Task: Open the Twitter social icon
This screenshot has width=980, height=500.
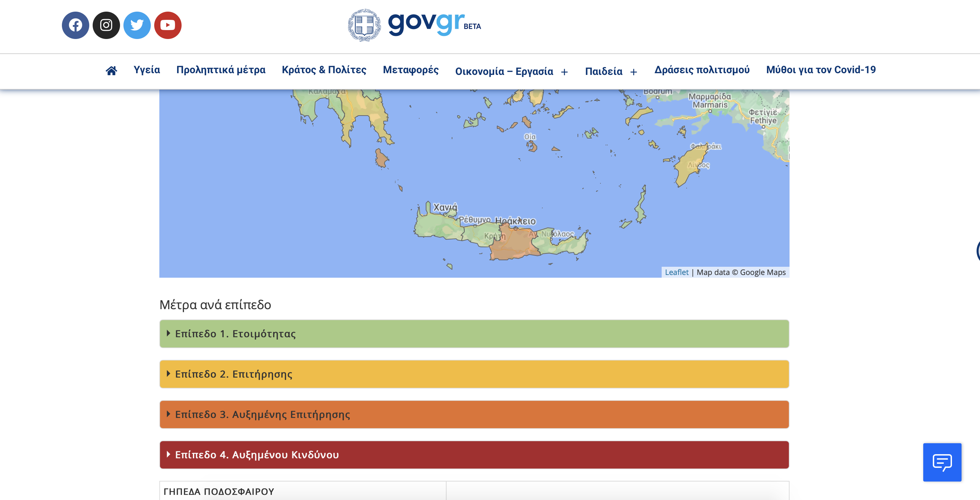Action: pos(137,25)
